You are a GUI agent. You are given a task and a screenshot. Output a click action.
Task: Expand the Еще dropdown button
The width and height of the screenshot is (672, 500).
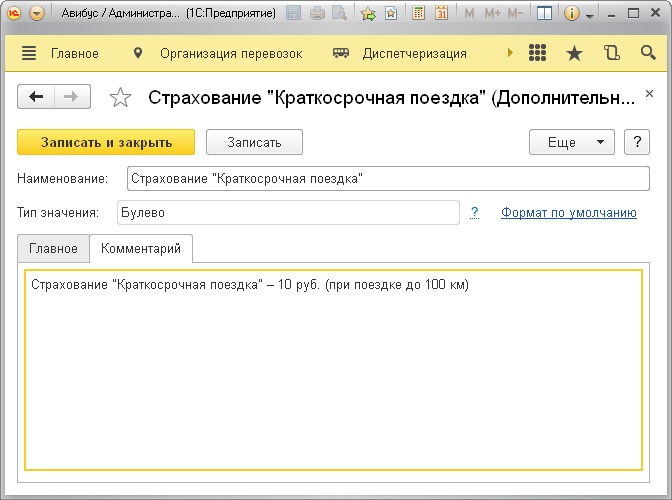click(571, 142)
